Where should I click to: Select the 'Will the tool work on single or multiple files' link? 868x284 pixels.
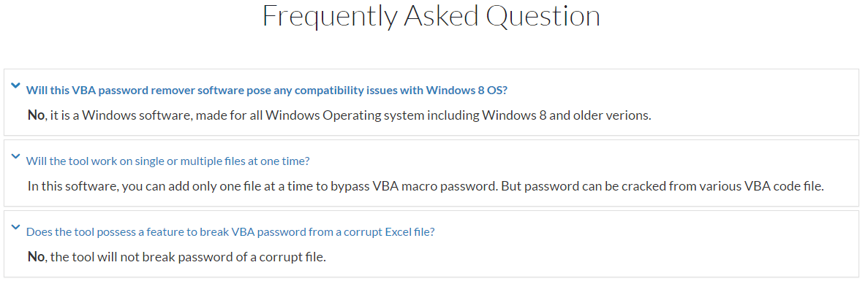tap(167, 161)
